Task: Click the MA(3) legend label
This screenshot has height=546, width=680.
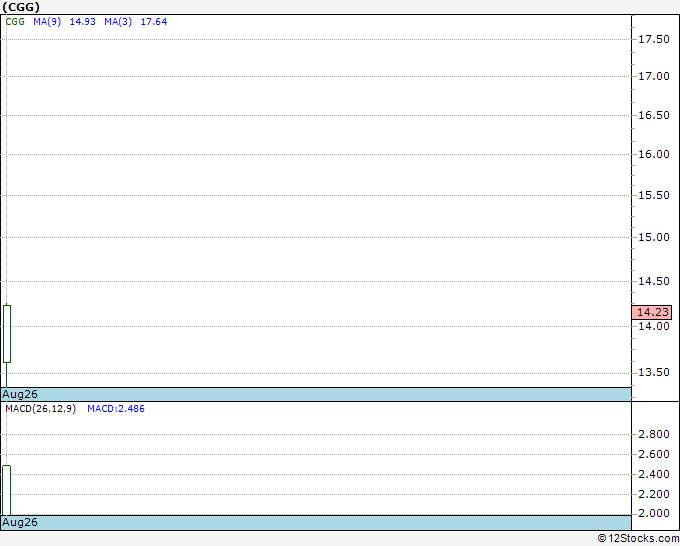Action: (118, 22)
